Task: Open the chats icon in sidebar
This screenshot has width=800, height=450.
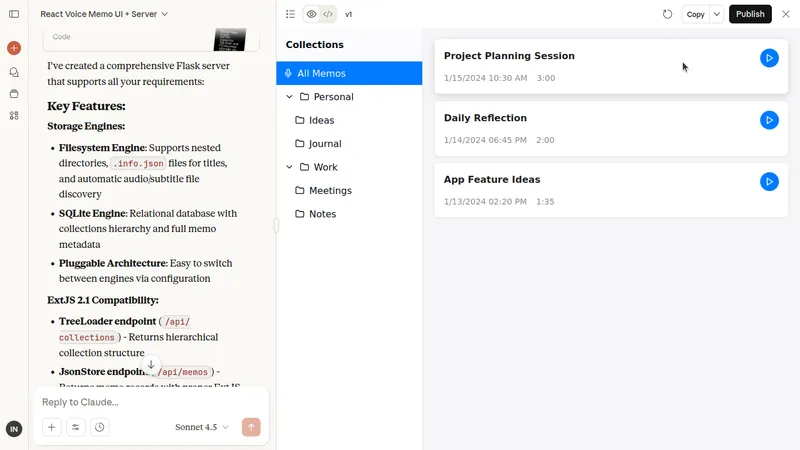Action: pyautogui.click(x=14, y=72)
